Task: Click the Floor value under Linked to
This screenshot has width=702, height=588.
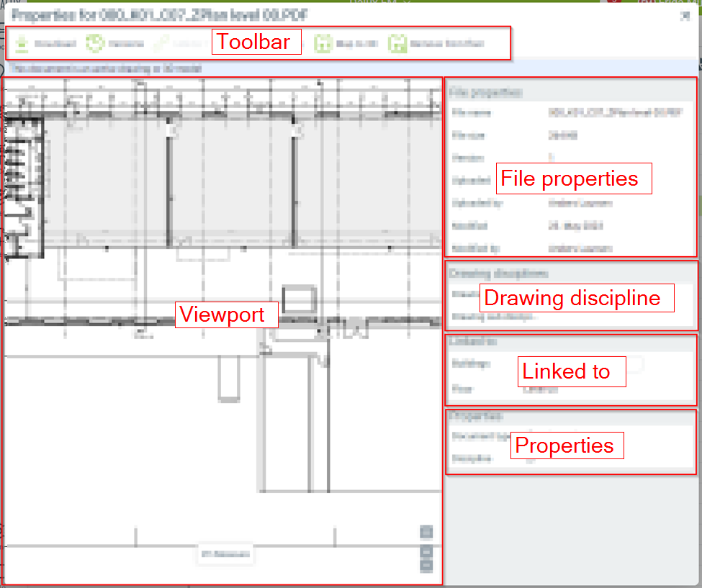Action: (540, 389)
